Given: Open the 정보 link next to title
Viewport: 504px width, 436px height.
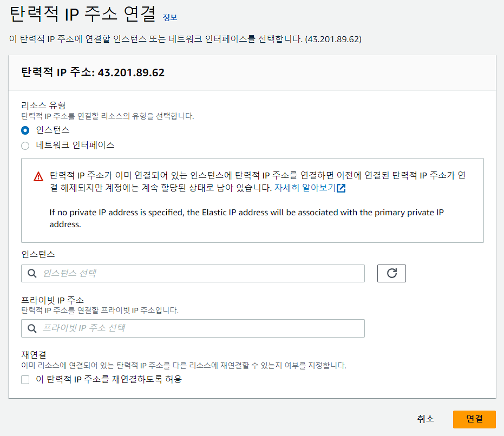Looking at the screenshot, I should click(170, 17).
